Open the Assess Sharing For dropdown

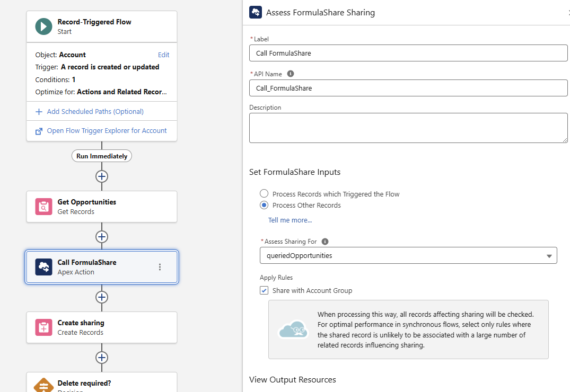[549, 255]
